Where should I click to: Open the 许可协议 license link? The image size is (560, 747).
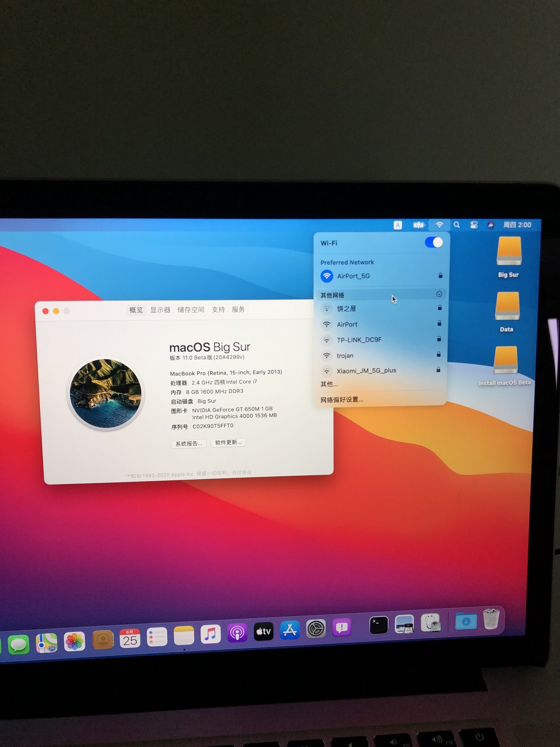click(x=242, y=472)
